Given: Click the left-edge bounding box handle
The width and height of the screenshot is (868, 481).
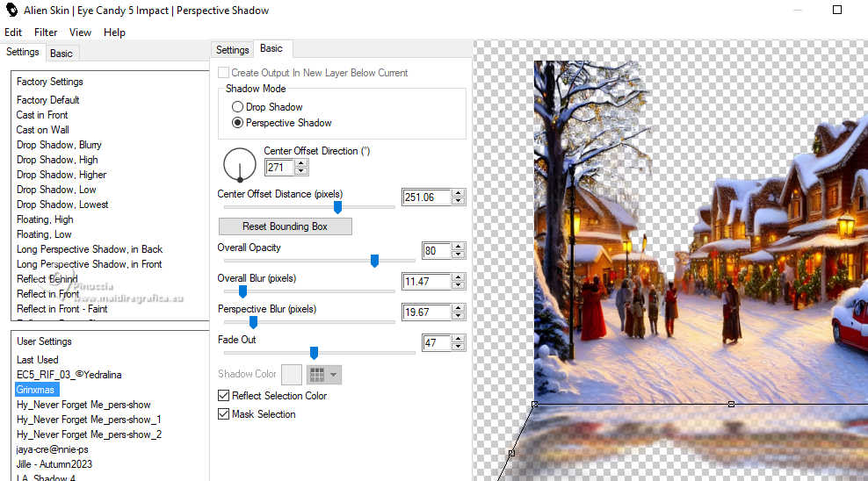Looking at the screenshot, I should click(511, 453).
